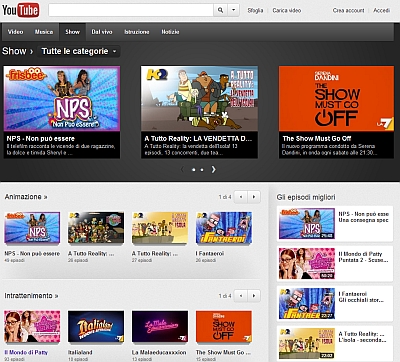Click featured title A Tutto Reality: LA VENDETTA
The image size is (400, 362).
tap(198, 138)
